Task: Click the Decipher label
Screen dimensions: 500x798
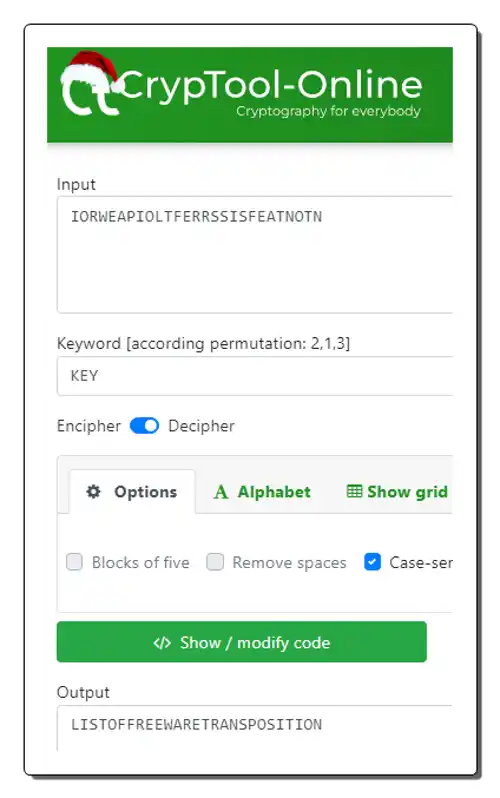Action: pyautogui.click(x=202, y=426)
